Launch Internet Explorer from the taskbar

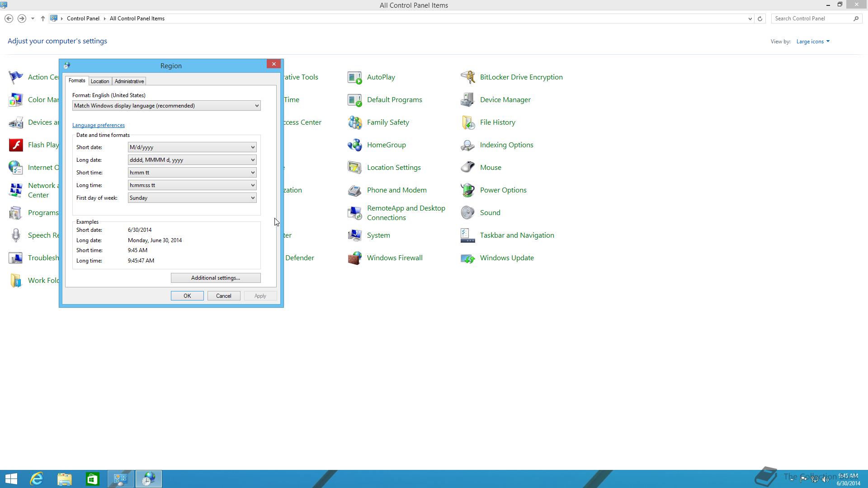point(37,479)
